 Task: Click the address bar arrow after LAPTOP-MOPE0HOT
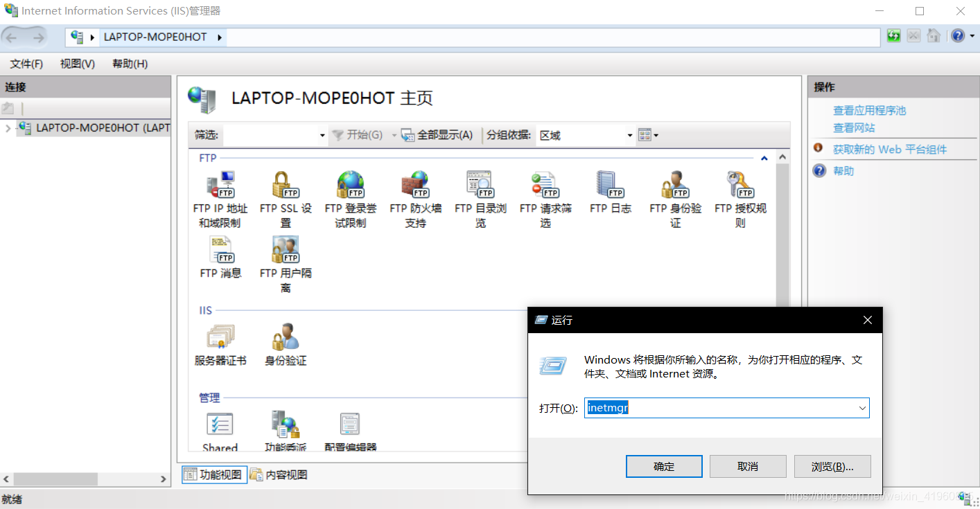220,37
